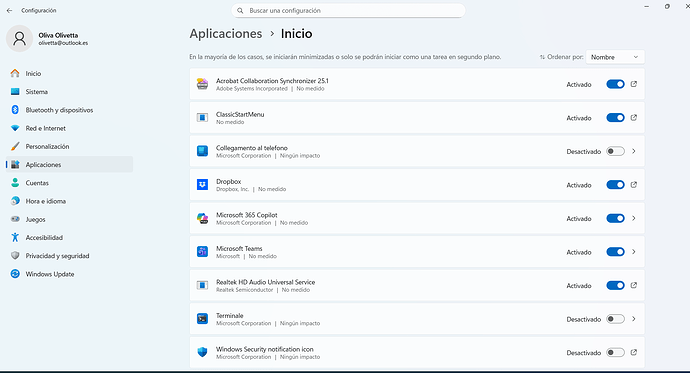Switch off Realtek HD Audio Universal Service toggle
Image resolution: width=690 pixels, height=373 pixels.
pos(615,285)
